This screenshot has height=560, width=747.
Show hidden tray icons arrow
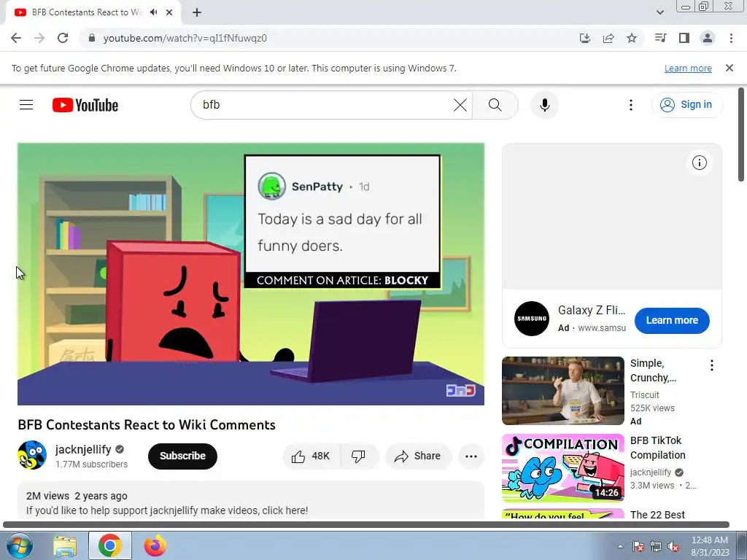coord(620,547)
